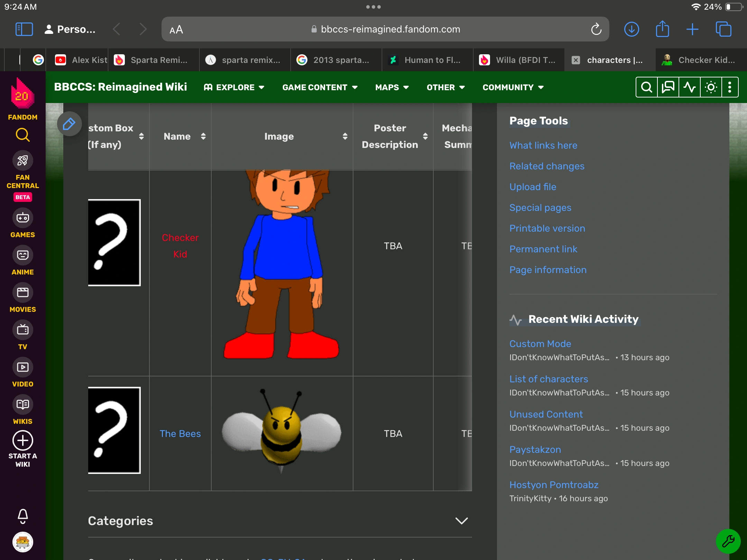Open the Fandom Games controller icon

(23, 218)
